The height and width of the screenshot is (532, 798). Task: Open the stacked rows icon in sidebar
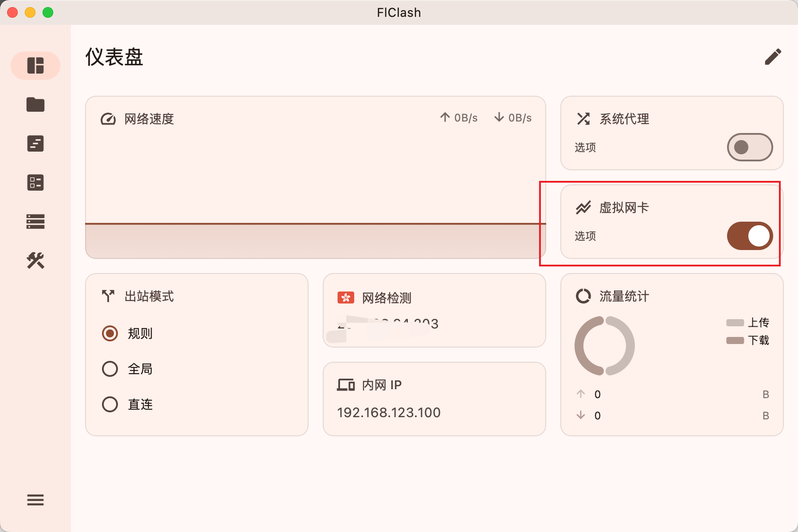pyautogui.click(x=35, y=222)
